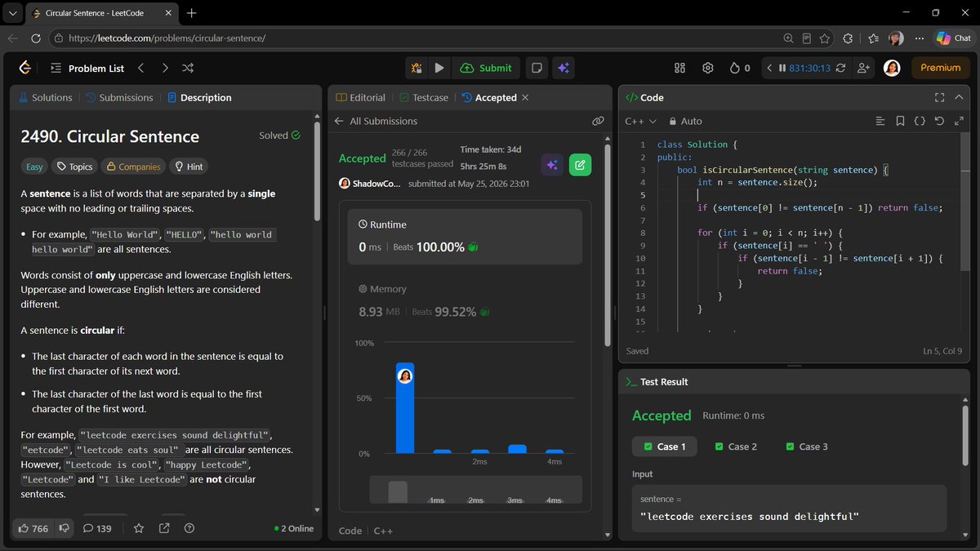
Task: Select the Case 2 test tab
Action: click(735, 447)
